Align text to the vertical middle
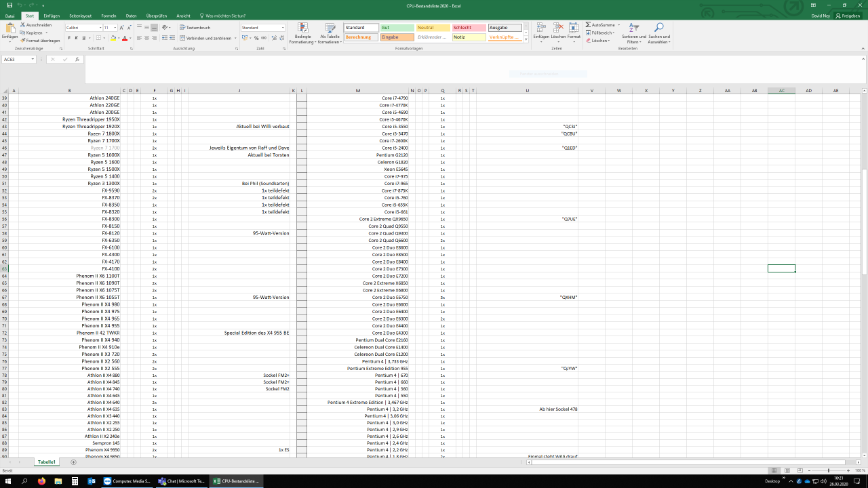The width and height of the screenshot is (868, 488). 146,28
